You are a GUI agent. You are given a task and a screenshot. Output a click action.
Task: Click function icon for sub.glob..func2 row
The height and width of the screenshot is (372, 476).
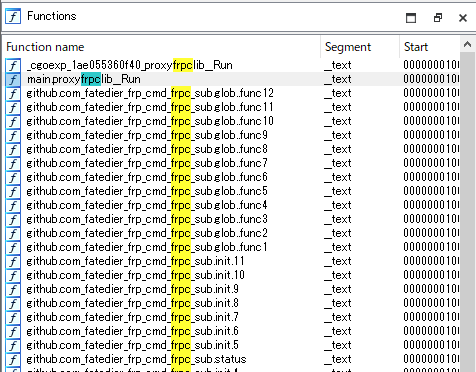pyautogui.click(x=13, y=233)
